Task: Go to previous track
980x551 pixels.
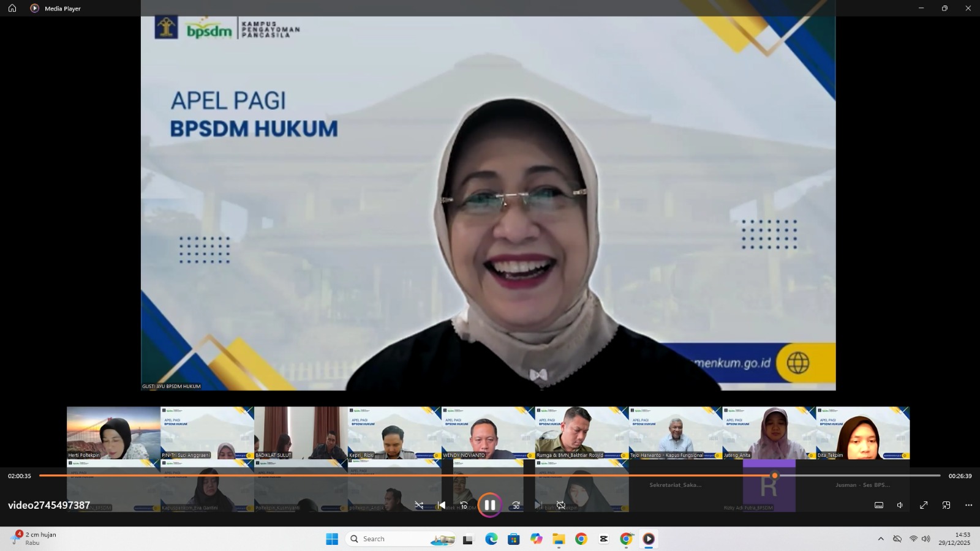Action: tap(442, 505)
